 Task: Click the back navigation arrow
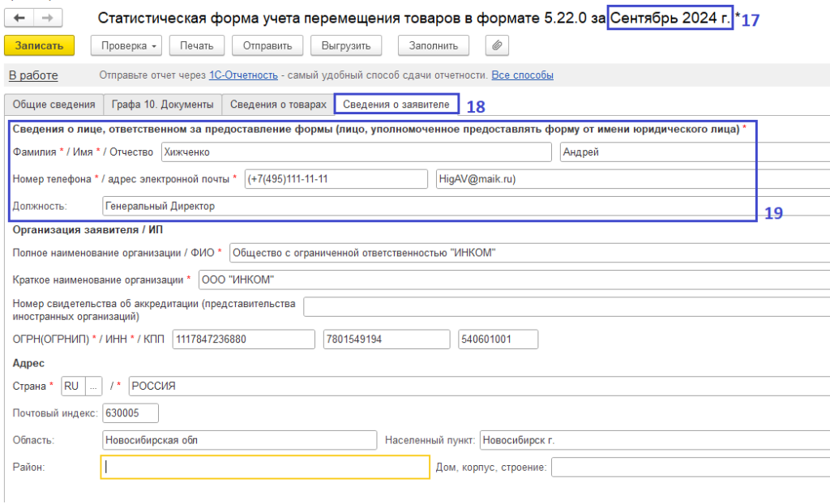coord(20,17)
